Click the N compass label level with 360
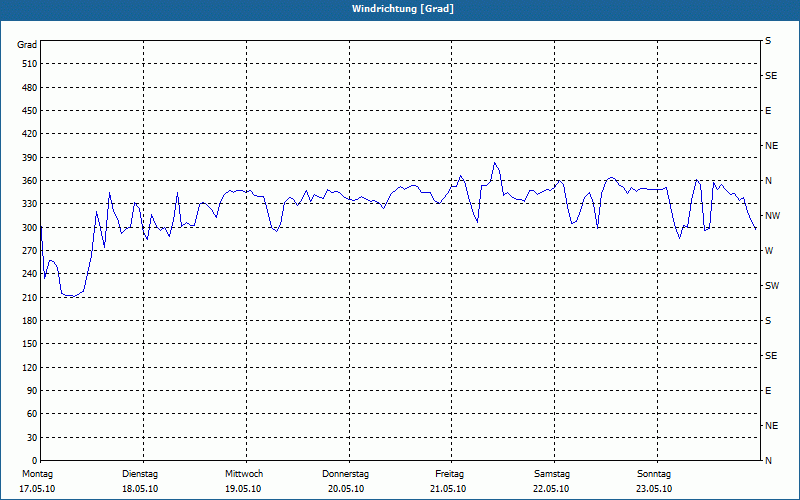Image resolution: width=800 pixels, height=500 pixels. [x=768, y=181]
